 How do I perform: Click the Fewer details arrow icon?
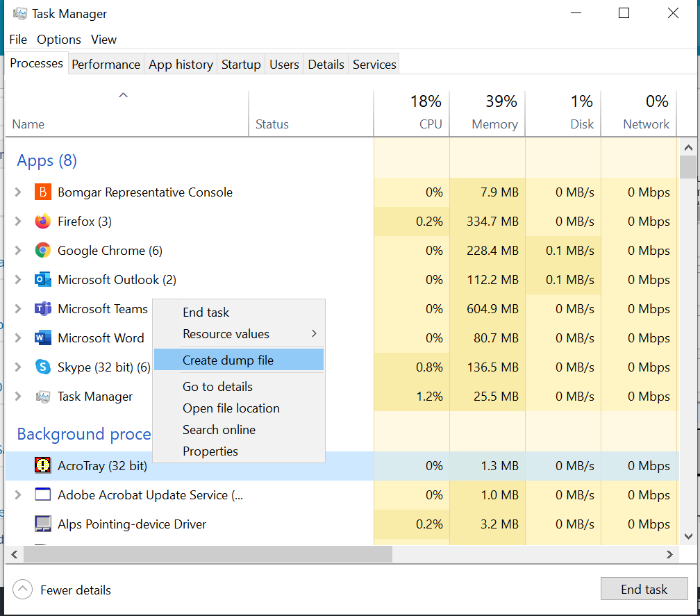click(x=22, y=590)
